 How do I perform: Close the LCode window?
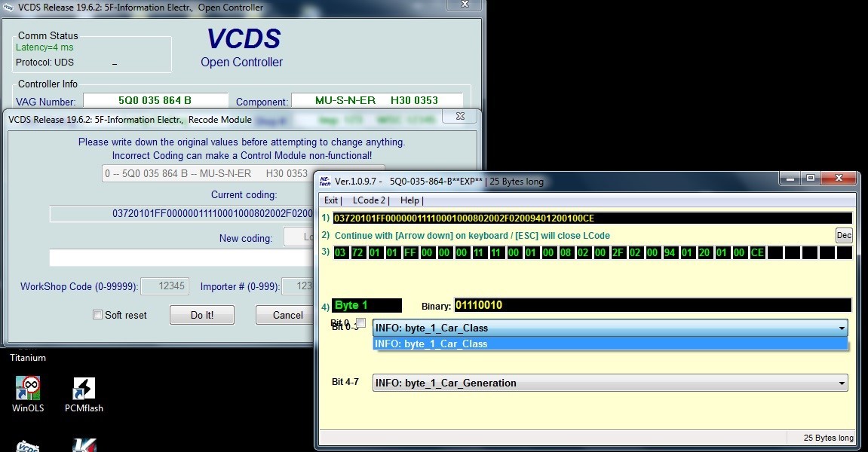[x=839, y=178]
